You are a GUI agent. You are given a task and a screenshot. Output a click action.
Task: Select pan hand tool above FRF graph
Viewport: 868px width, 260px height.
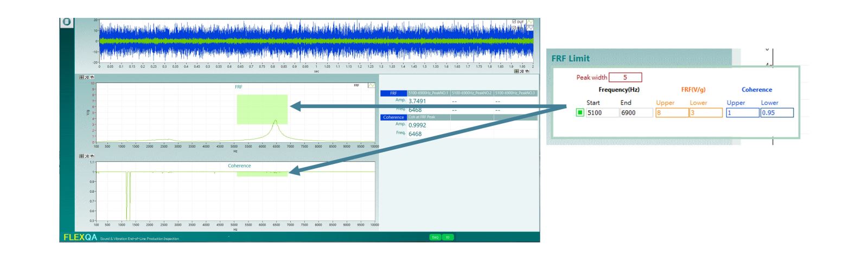(92, 78)
